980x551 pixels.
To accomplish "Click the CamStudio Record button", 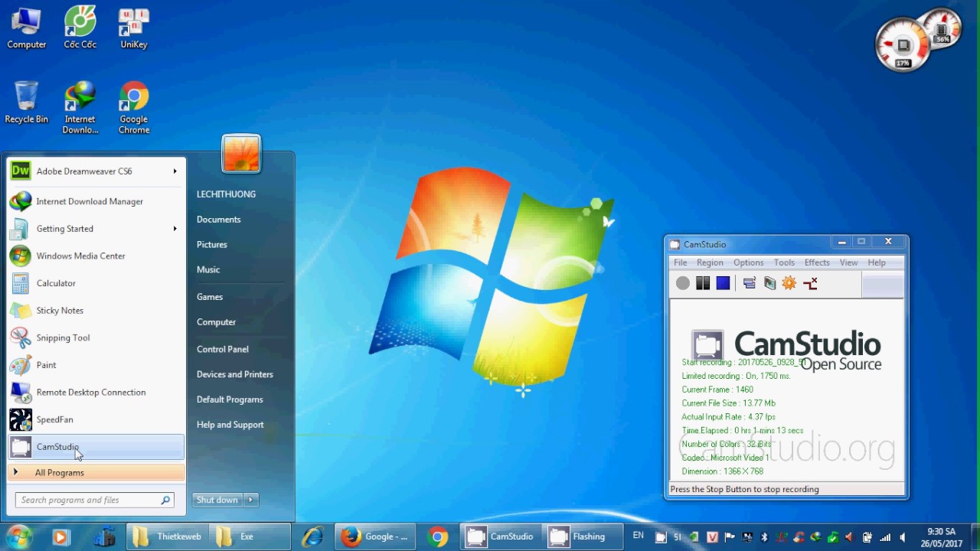I will [683, 283].
